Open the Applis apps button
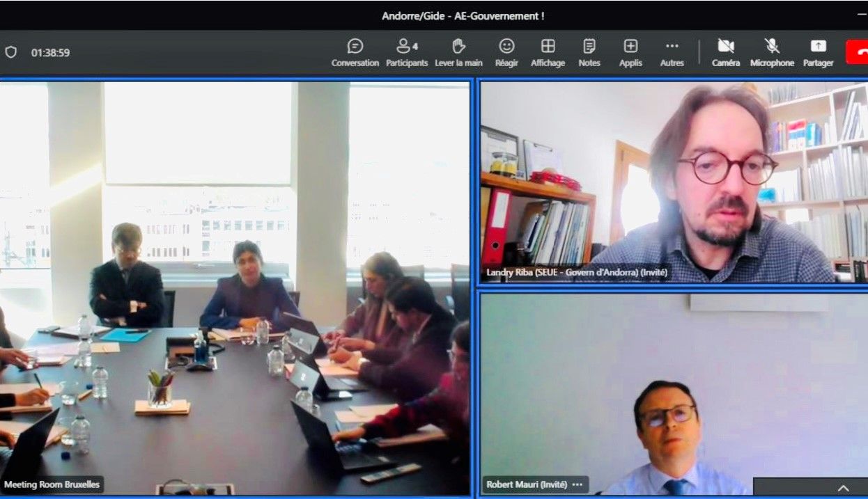This screenshot has height=499, width=868. click(630, 53)
